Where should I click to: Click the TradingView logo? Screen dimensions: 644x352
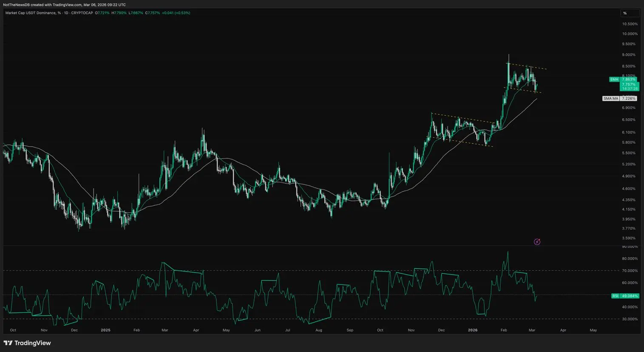27,343
